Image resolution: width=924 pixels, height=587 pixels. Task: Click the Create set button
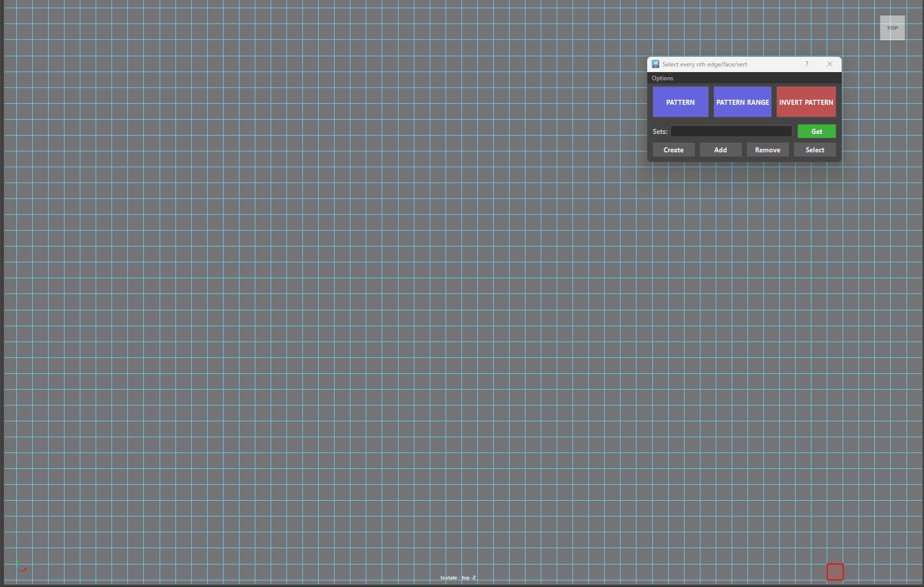coord(673,150)
